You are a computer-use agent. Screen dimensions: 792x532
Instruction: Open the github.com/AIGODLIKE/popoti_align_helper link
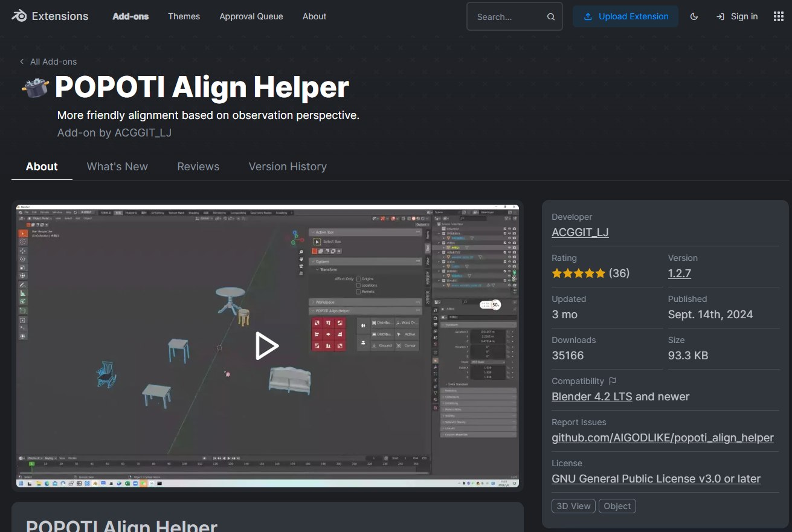click(x=663, y=438)
